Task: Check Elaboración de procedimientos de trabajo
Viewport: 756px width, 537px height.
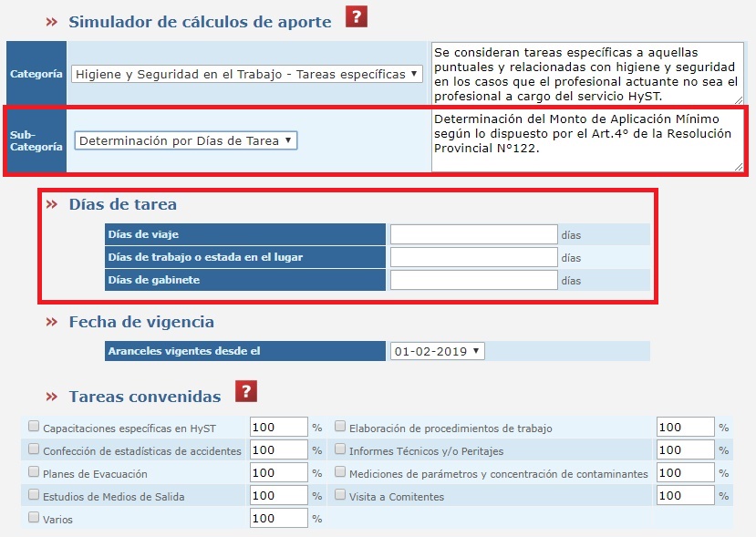Action: 340,426
